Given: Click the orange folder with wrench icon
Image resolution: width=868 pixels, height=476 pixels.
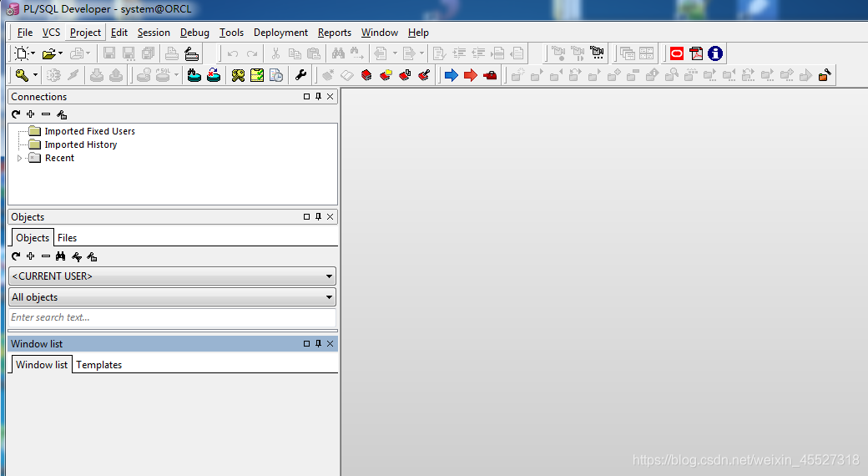Looking at the screenshot, I should point(825,75).
